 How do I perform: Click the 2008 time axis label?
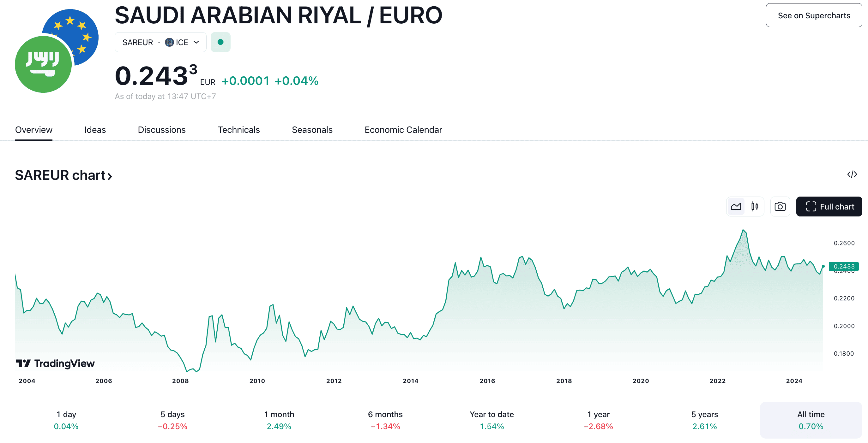click(x=180, y=381)
